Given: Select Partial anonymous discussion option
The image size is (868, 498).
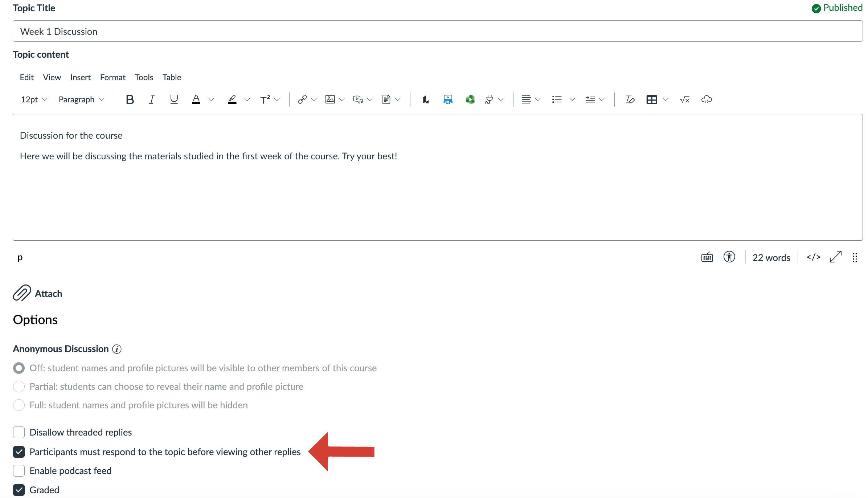Looking at the screenshot, I should [x=19, y=387].
